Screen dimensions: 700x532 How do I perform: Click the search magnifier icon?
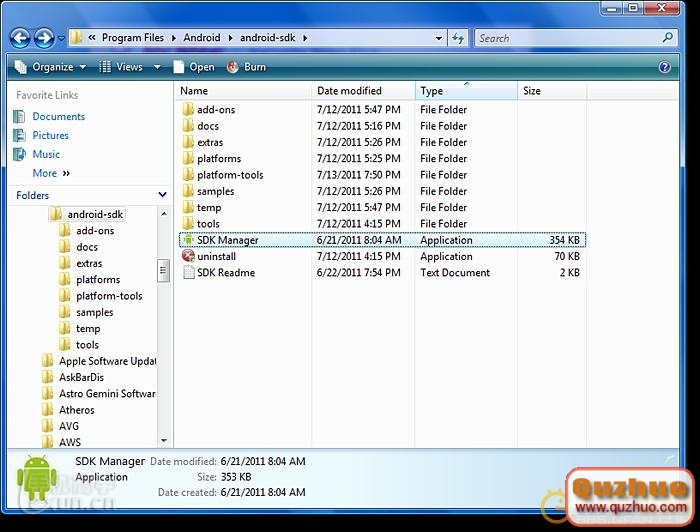667,37
